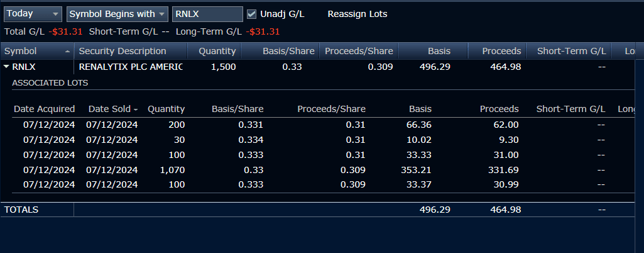
Task: Click the RNLX symbol search field
Action: (x=207, y=14)
